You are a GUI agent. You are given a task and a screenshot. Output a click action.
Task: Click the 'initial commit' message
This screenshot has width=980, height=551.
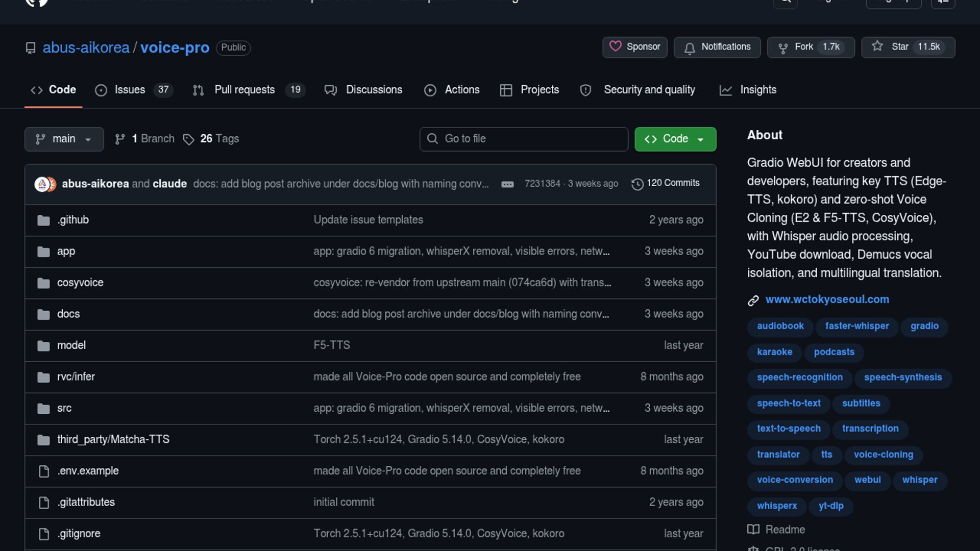[x=344, y=503]
